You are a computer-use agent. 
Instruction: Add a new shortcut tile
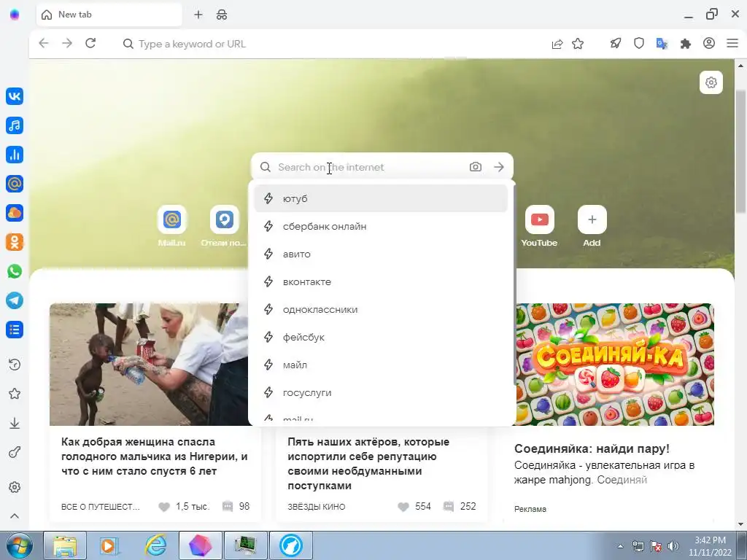click(x=592, y=226)
